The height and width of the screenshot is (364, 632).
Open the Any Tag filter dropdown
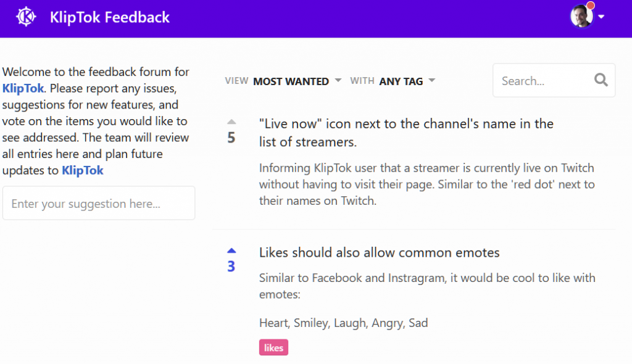407,81
